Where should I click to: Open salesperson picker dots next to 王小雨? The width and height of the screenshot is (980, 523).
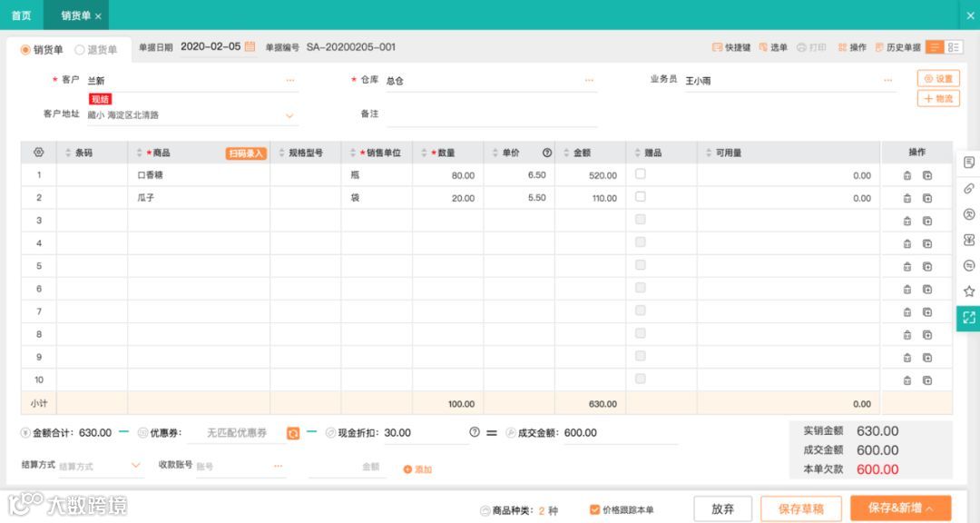[x=887, y=80]
